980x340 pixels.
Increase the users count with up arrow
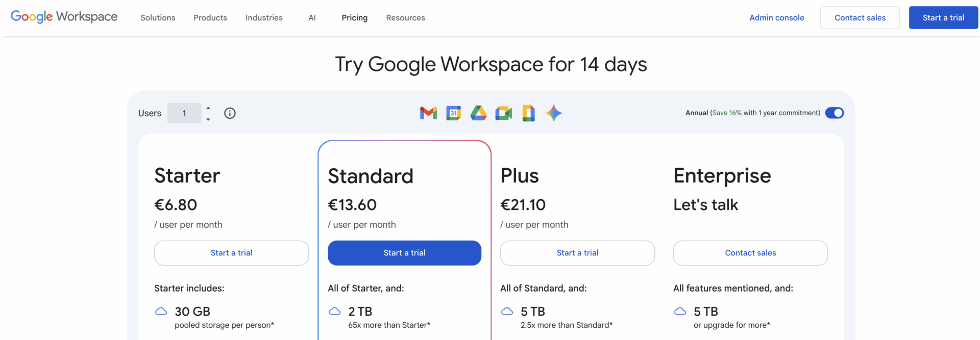click(x=208, y=108)
